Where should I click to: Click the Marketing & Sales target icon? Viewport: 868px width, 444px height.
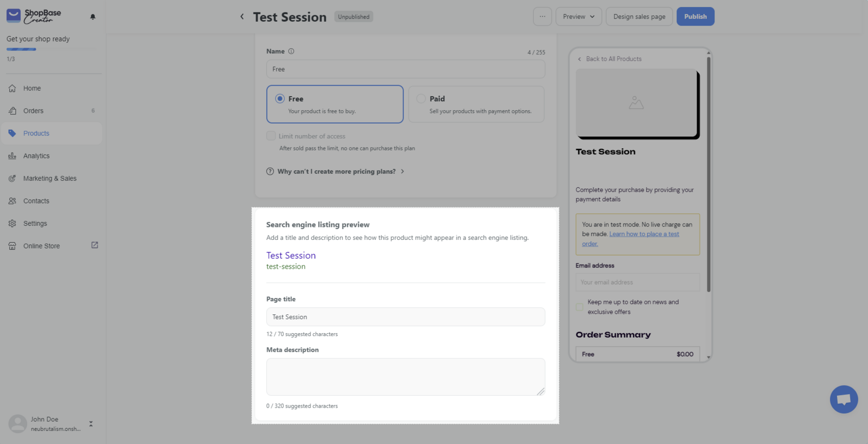coord(12,178)
